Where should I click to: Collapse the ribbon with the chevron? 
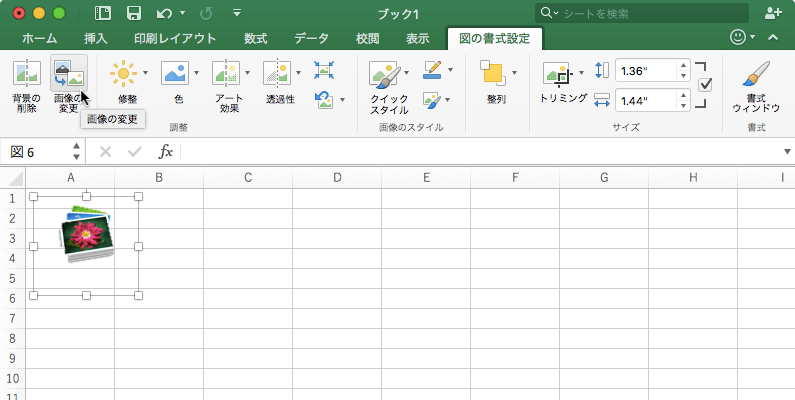tap(773, 38)
